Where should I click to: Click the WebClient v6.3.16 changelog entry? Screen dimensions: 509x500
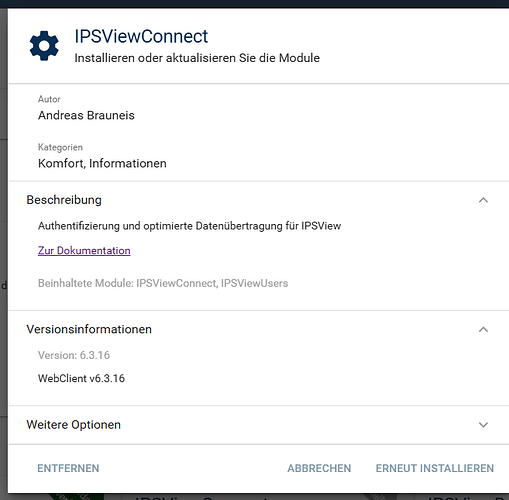coord(81,378)
